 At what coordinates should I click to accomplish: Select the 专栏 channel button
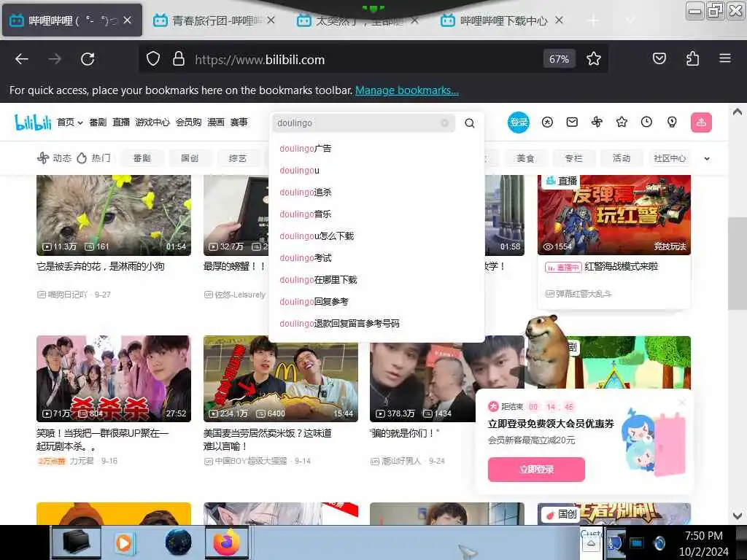click(573, 158)
